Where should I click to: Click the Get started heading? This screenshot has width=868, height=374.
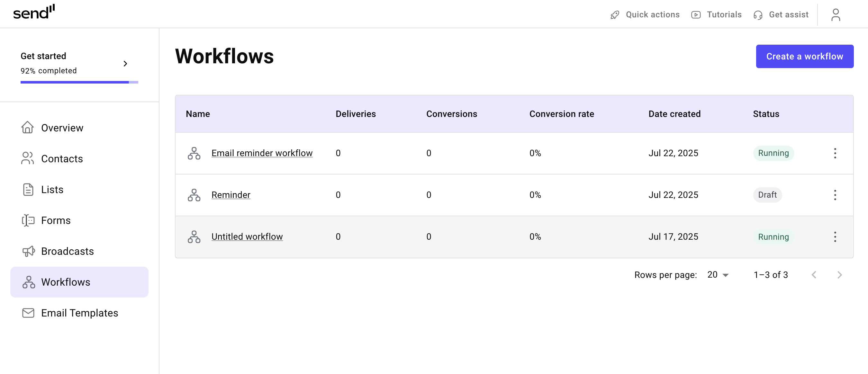[x=43, y=56]
